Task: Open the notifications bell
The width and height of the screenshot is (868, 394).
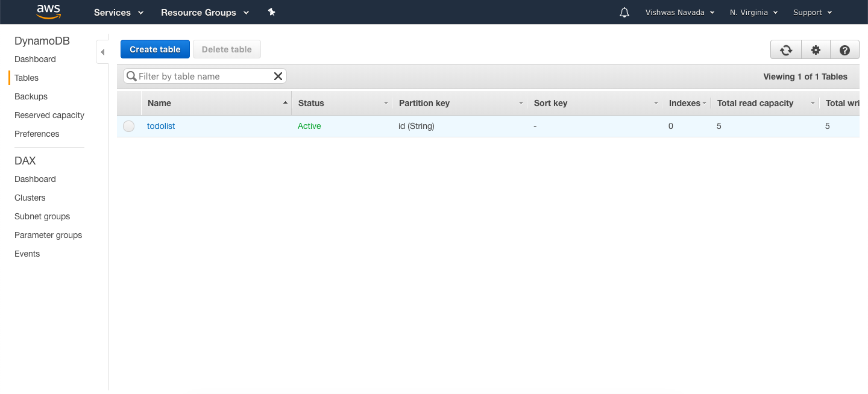Action: tap(624, 12)
